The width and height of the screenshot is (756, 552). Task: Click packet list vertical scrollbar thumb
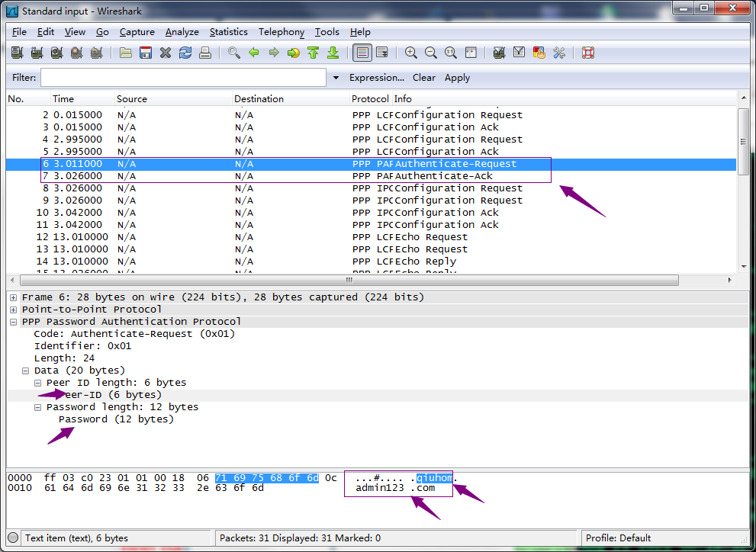coord(743,141)
